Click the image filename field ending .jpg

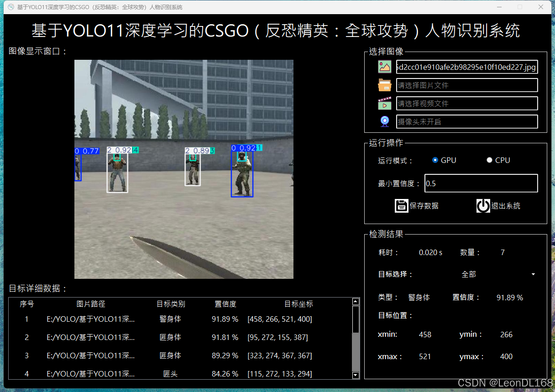467,67
